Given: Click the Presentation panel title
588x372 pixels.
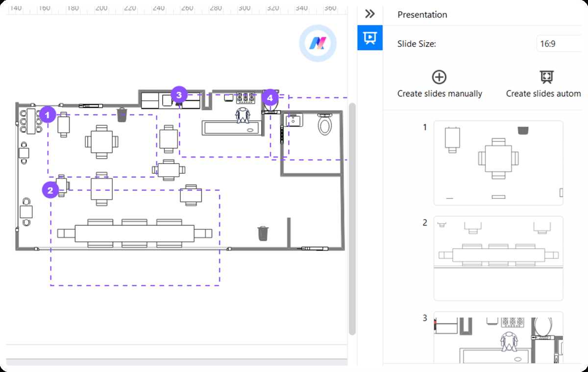Looking at the screenshot, I should [x=422, y=15].
